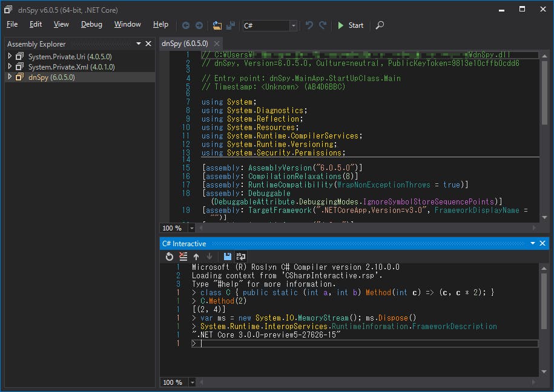Image resolution: width=554 pixels, height=392 pixels.
Task: Expand the System.Private.Uri tree node
Action: pos(10,56)
